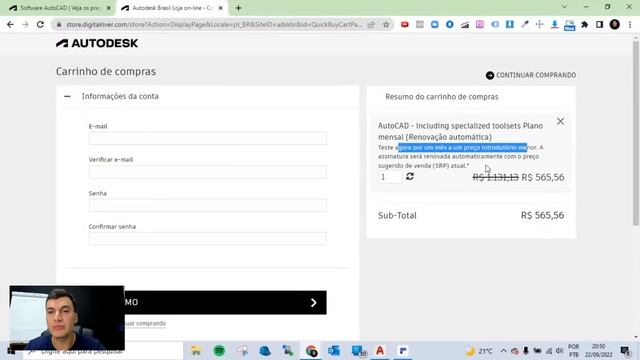Close the Autodesk Brasil Loja tab
This screenshot has height=360, width=640.
coord(220,8)
